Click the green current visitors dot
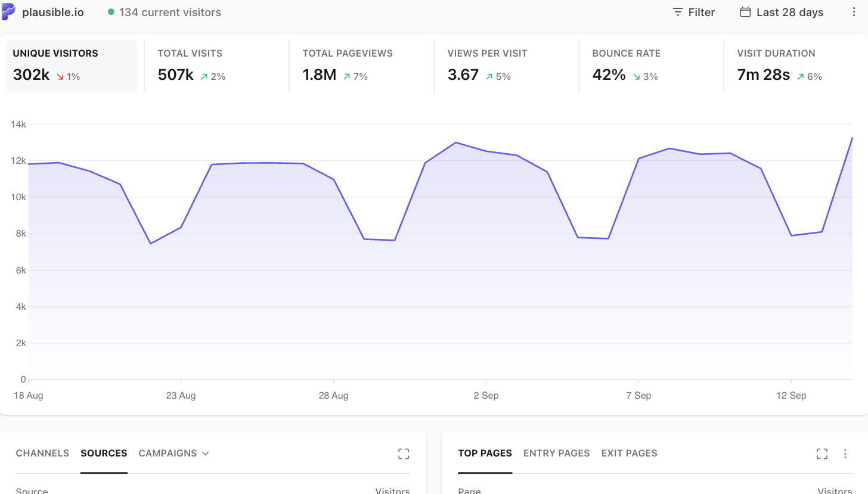 click(x=111, y=12)
